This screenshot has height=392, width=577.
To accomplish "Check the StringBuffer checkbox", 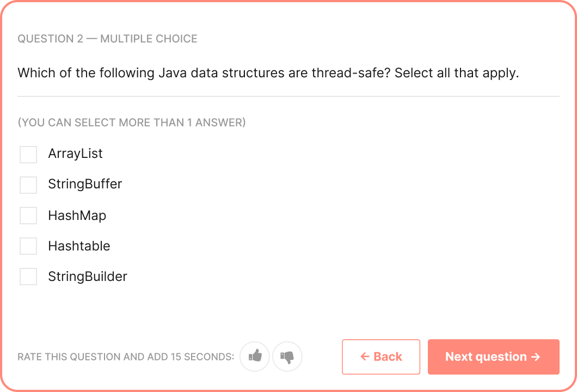I will [x=28, y=185].
